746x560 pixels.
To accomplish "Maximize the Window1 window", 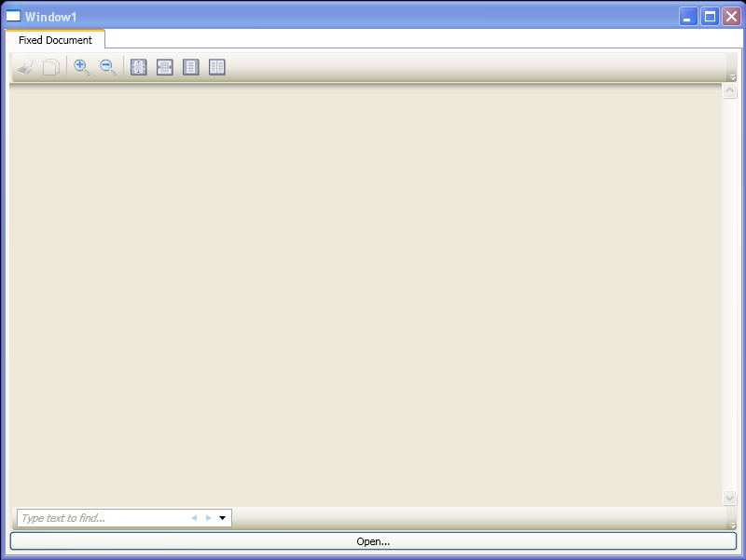I will click(x=710, y=17).
